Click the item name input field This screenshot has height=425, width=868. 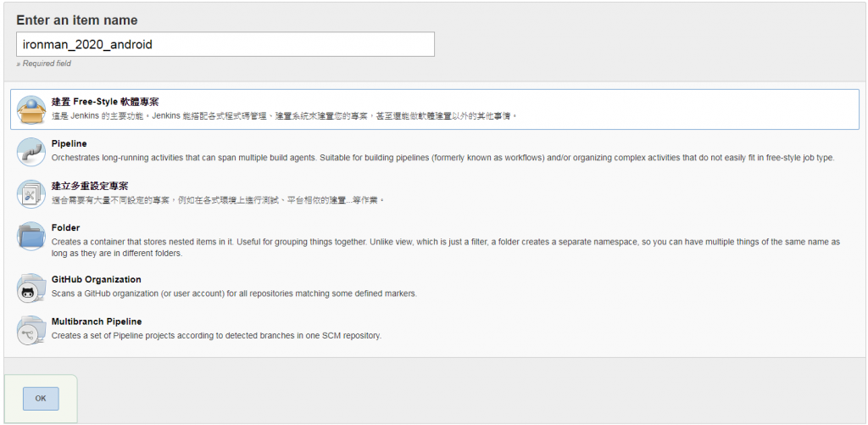click(x=225, y=44)
